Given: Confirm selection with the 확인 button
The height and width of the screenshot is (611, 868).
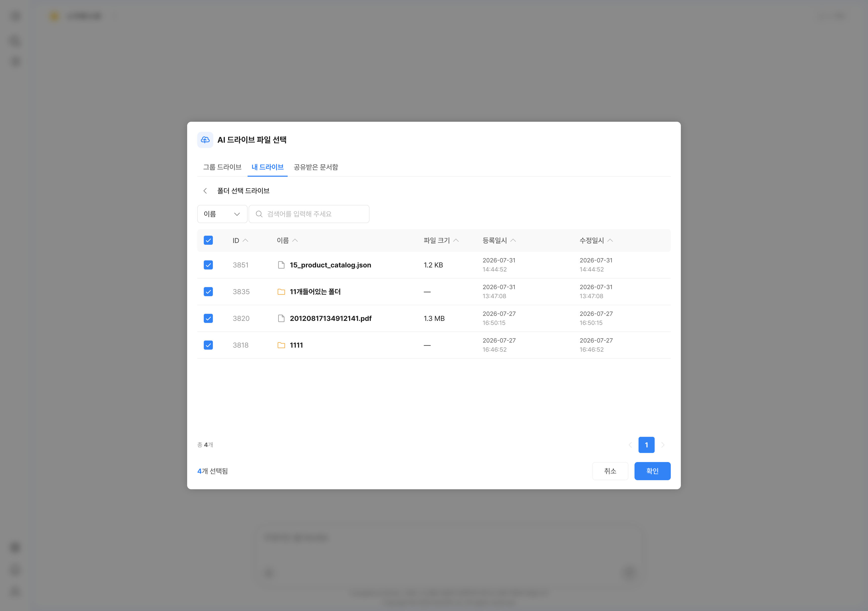Looking at the screenshot, I should pos(652,471).
